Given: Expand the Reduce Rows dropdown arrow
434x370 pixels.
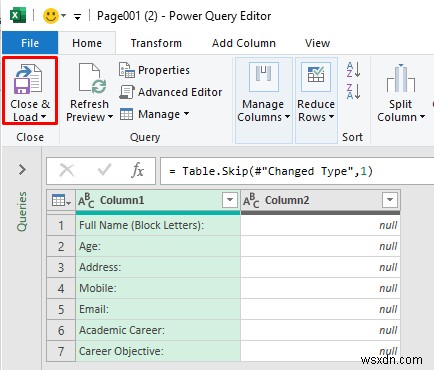Looking at the screenshot, I should [331, 117].
